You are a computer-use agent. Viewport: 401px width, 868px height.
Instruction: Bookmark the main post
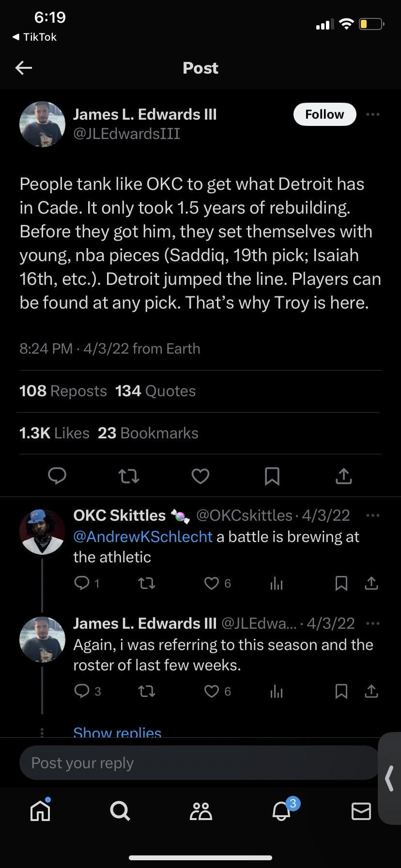(x=272, y=476)
